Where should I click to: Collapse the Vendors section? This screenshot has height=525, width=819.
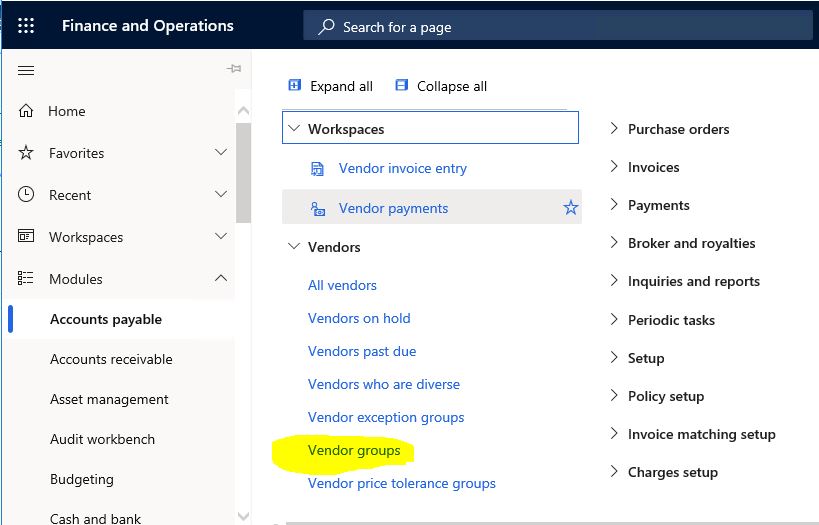click(x=295, y=246)
